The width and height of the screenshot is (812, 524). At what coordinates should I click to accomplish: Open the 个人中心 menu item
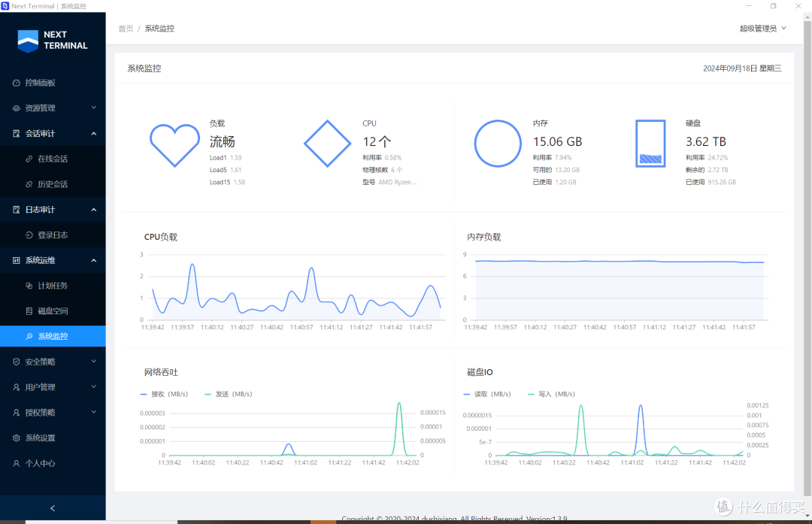53,463
